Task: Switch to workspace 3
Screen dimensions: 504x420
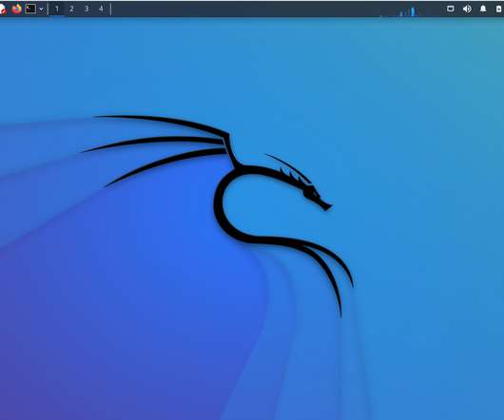Action: [x=87, y=9]
